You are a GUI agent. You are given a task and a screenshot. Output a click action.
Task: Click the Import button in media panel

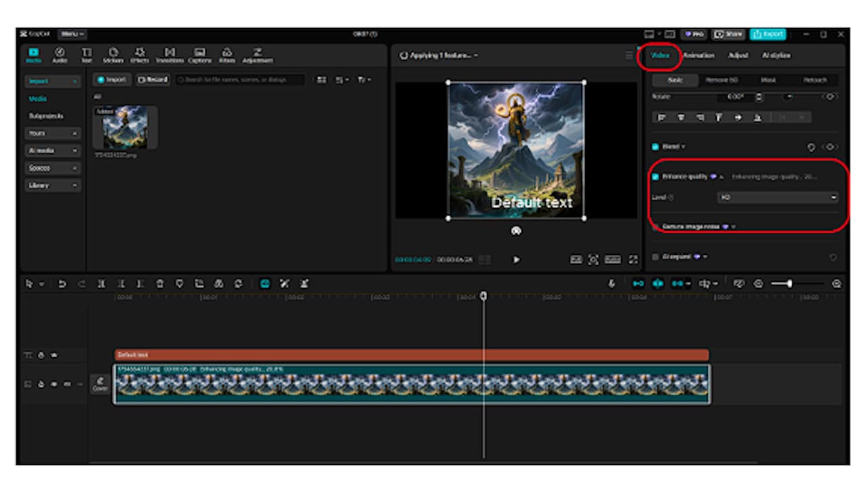tap(113, 80)
